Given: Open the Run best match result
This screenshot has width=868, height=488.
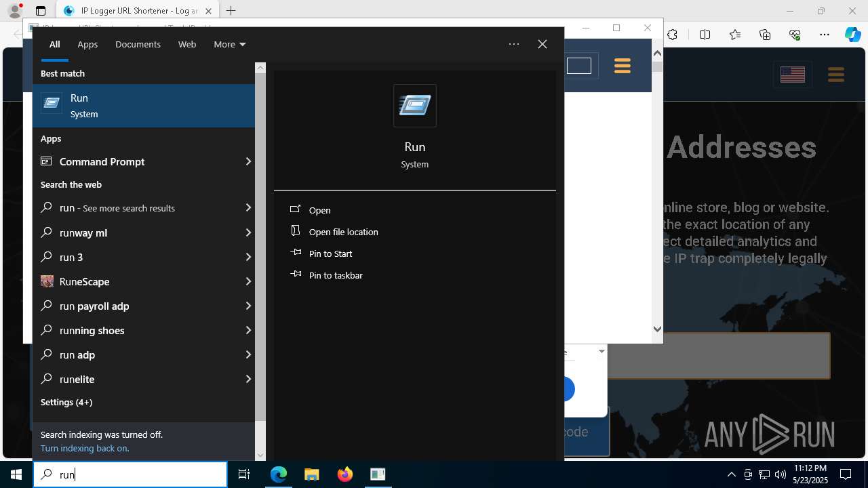Looking at the screenshot, I should click(x=144, y=106).
